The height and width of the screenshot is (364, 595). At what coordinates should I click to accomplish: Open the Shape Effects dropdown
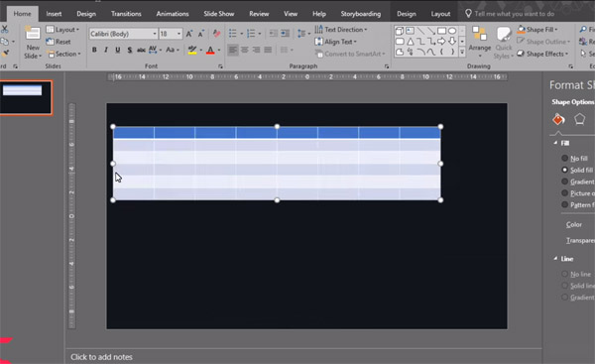(542, 54)
